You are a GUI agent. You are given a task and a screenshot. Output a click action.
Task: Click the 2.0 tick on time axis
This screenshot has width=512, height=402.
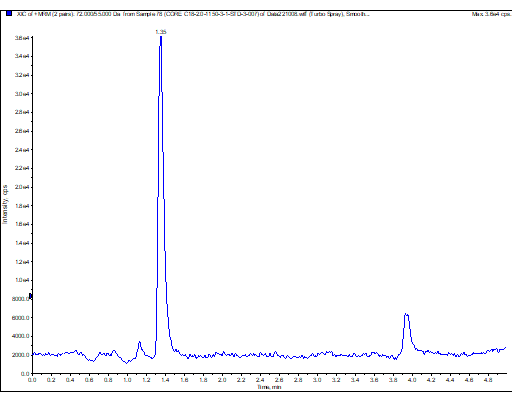[222, 380]
